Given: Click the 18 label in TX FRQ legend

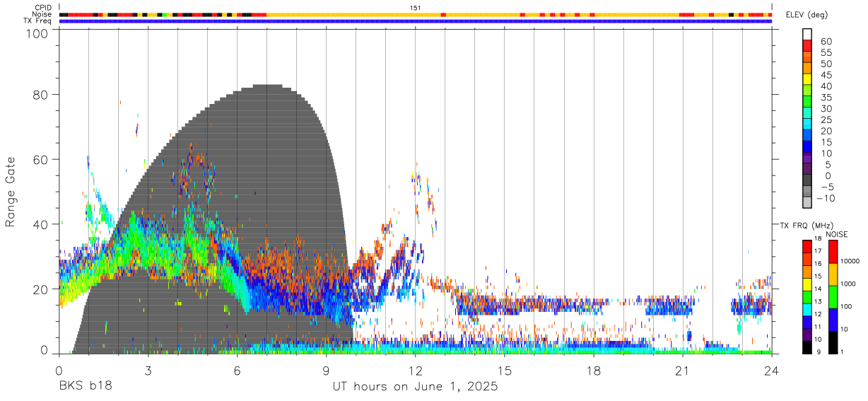Looking at the screenshot, I should click(x=819, y=240).
